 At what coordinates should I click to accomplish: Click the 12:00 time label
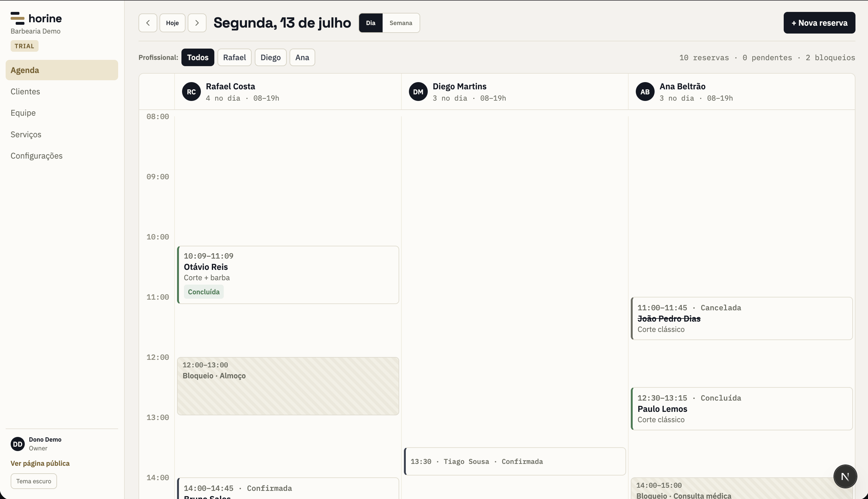(158, 357)
